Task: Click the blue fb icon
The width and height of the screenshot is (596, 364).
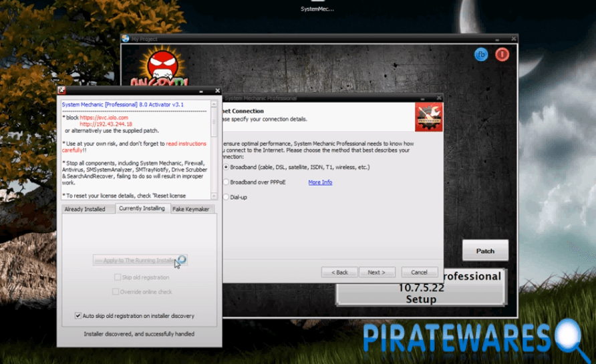Action: (x=480, y=54)
